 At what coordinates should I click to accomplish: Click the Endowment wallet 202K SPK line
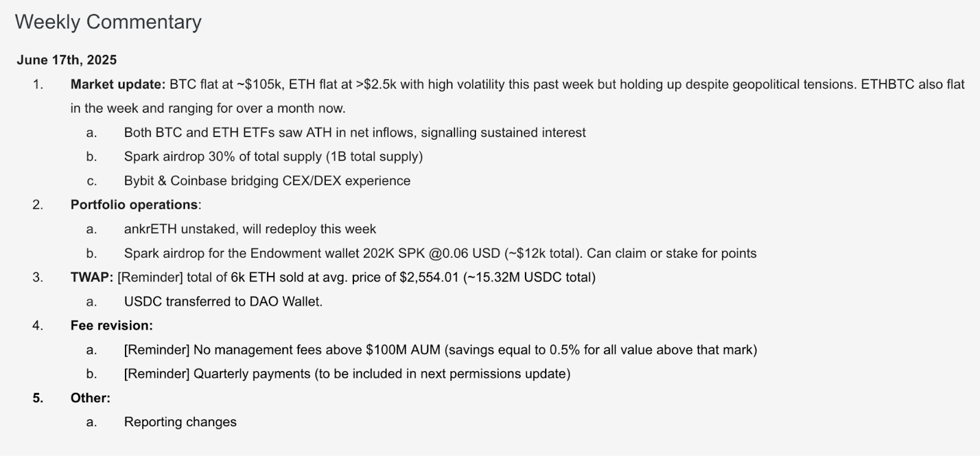tap(440, 253)
